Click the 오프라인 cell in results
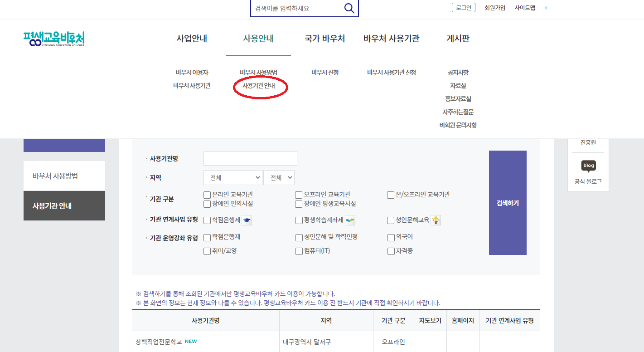The width and height of the screenshot is (644, 352). (393, 342)
